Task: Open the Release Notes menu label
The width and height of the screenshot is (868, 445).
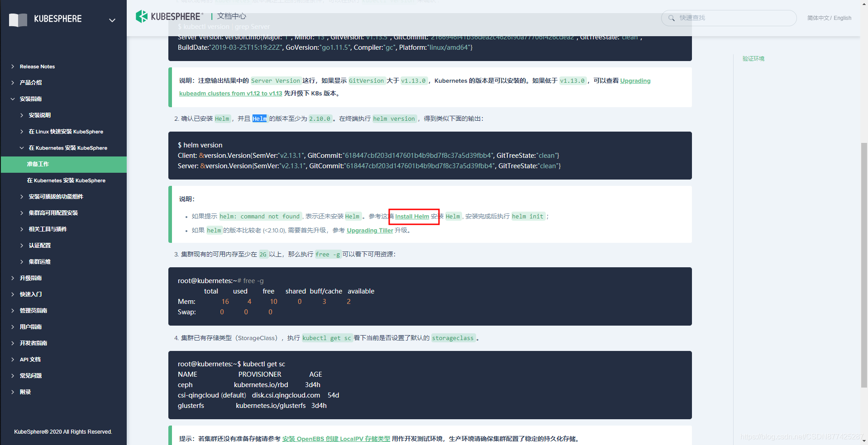Action: tap(37, 66)
